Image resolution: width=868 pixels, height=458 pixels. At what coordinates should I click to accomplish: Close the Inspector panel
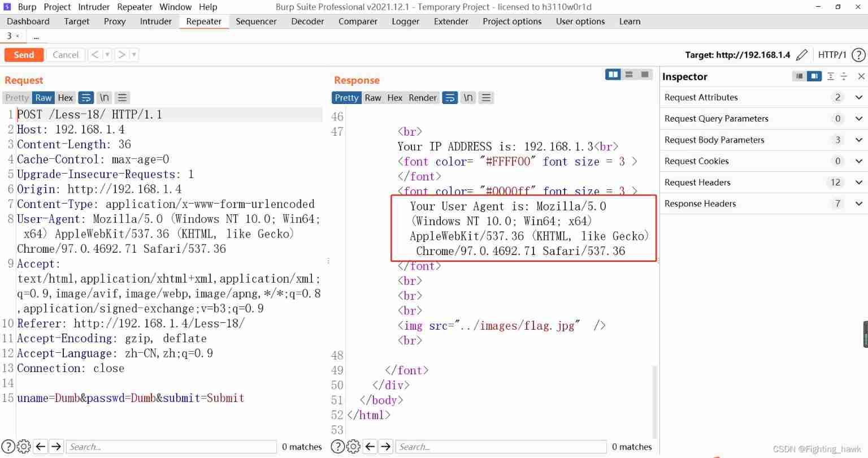pyautogui.click(x=861, y=76)
